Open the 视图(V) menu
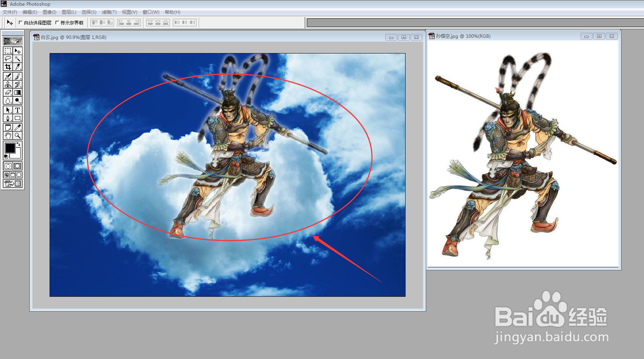This screenshot has height=359, width=644. pos(129,12)
